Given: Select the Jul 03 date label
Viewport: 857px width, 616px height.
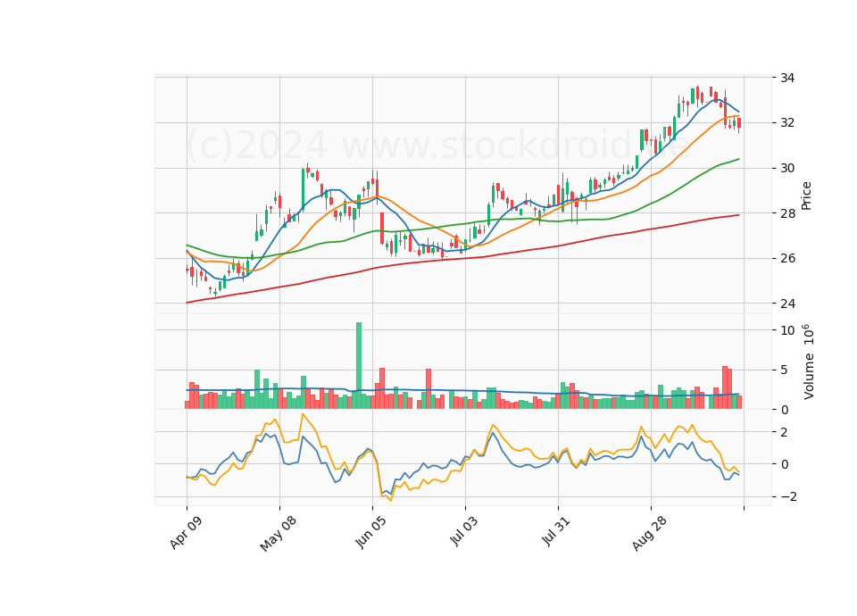Looking at the screenshot, I should click(464, 531).
